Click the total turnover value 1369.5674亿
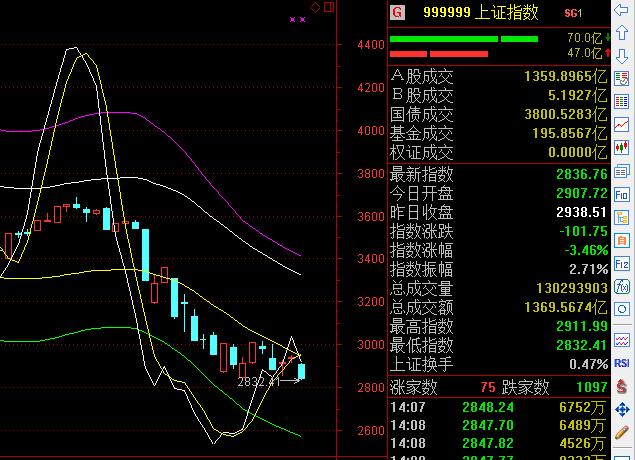Viewport: 635px width, 460px height. [x=566, y=307]
